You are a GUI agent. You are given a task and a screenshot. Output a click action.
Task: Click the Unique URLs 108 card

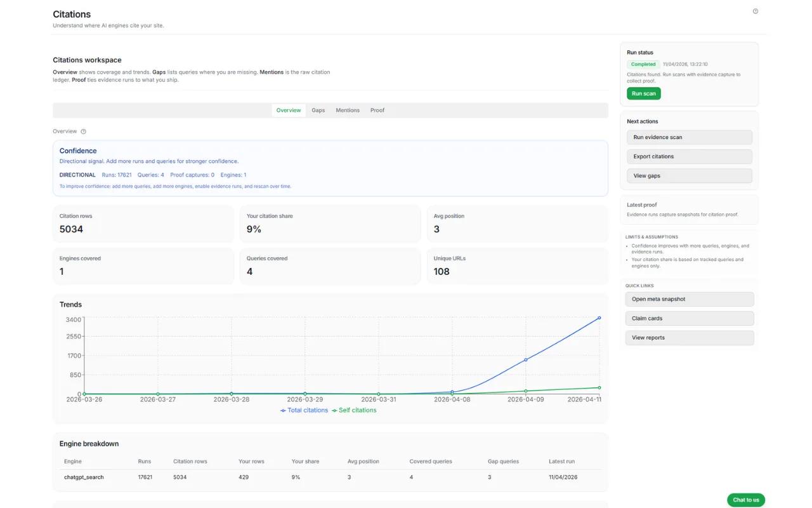[x=518, y=266]
